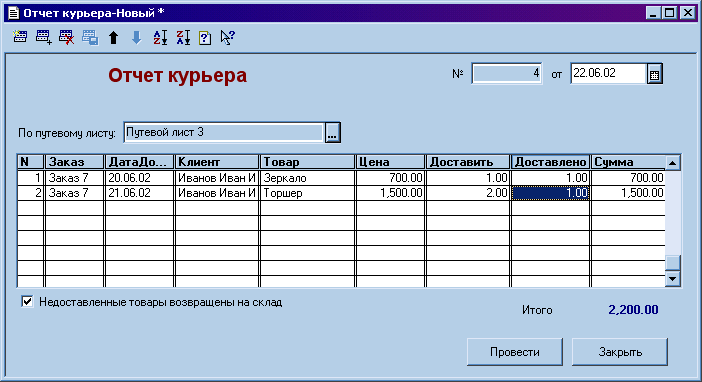Click the По путевому листу label
Image resolution: width=702 pixels, height=382 pixels.
67,133
